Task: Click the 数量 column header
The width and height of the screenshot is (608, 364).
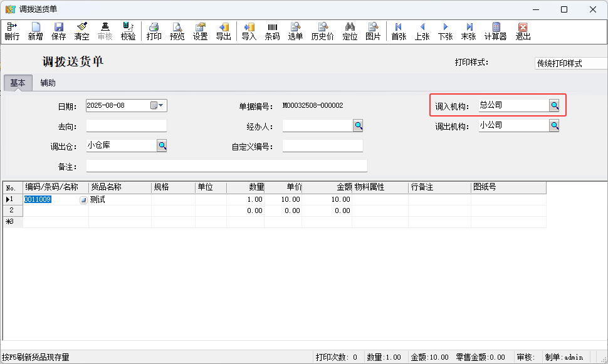Action: pos(246,187)
